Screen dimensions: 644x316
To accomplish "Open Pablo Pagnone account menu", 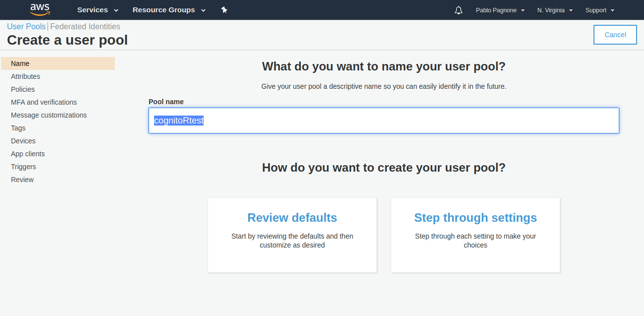I will click(500, 10).
